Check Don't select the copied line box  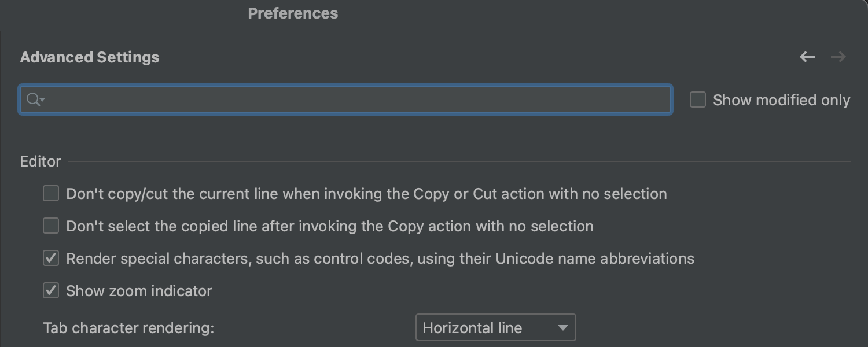pyautogui.click(x=51, y=226)
